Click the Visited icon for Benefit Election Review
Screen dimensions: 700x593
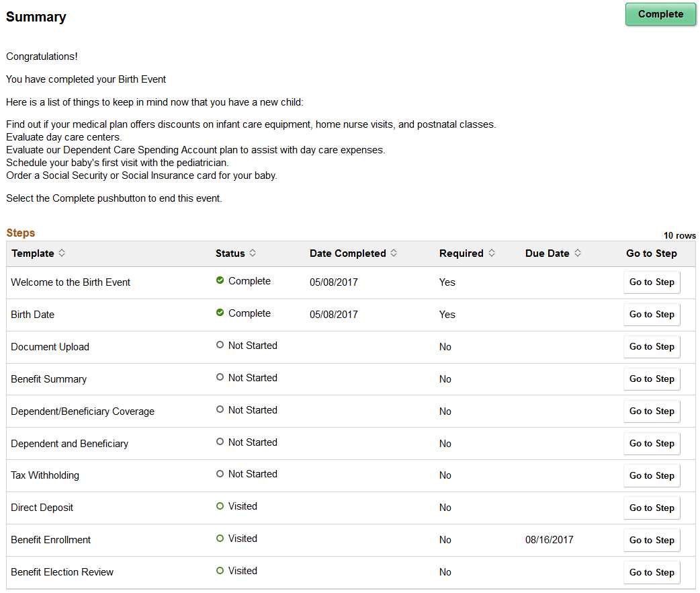coord(220,569)
